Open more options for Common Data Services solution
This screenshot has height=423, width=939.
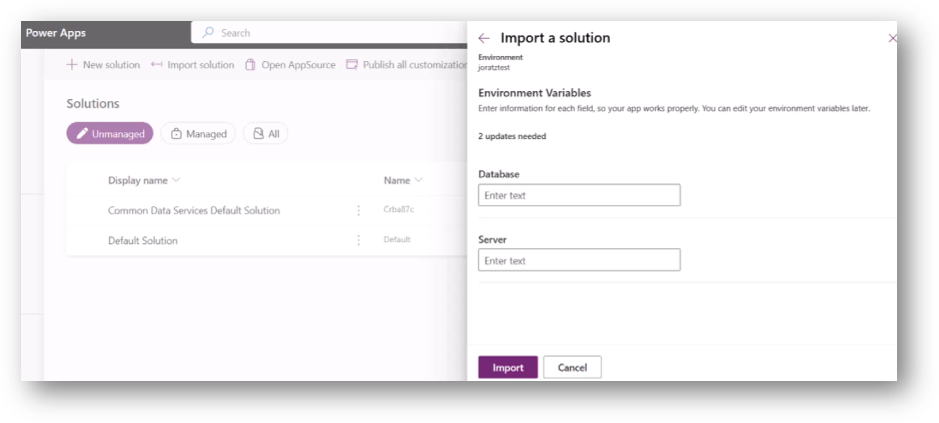click(x=358, y=210)
